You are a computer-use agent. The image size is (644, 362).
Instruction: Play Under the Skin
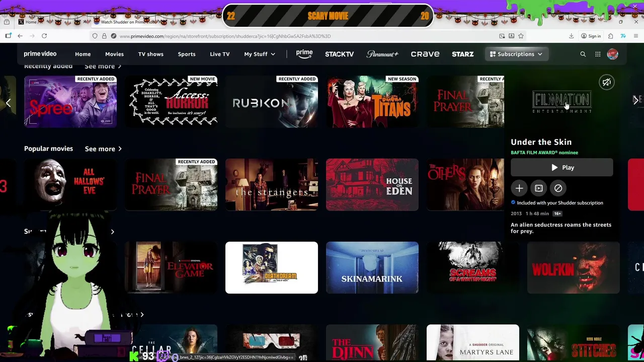562,167
